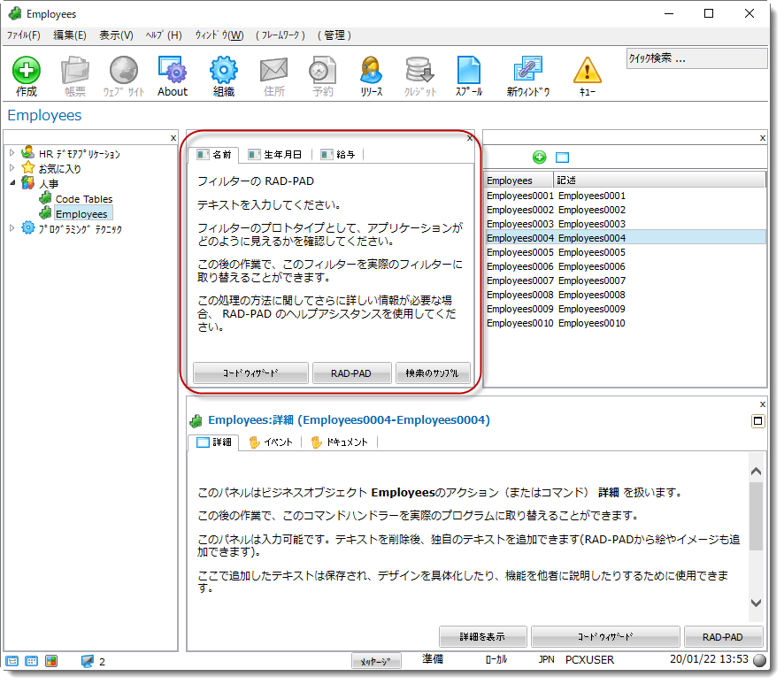Image resolution: width=784 pixels, height=684 pixels.
Task: Open the ウィンドウ(W) menu
Action: point(219,35)
